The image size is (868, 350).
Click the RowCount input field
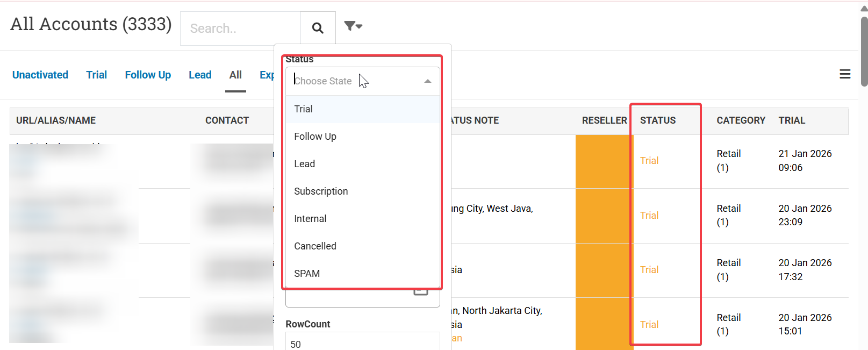tap(363, 342)
